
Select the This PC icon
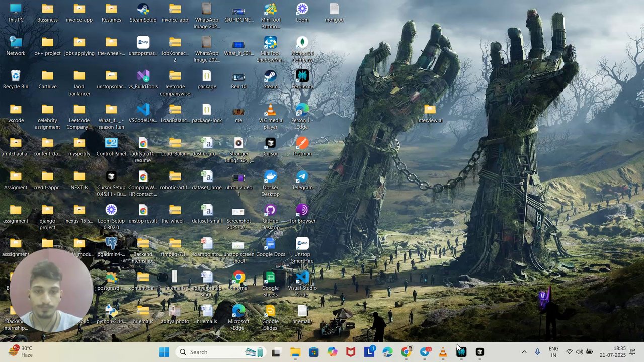coord(16,13)
